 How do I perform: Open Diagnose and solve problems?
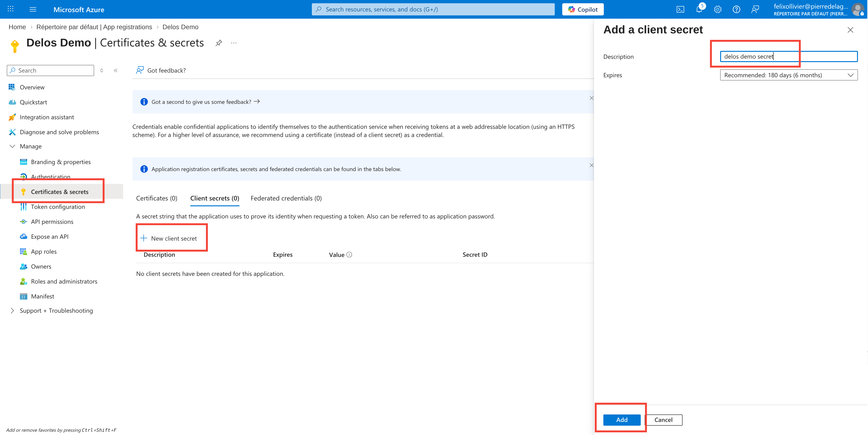click(59, 132)
